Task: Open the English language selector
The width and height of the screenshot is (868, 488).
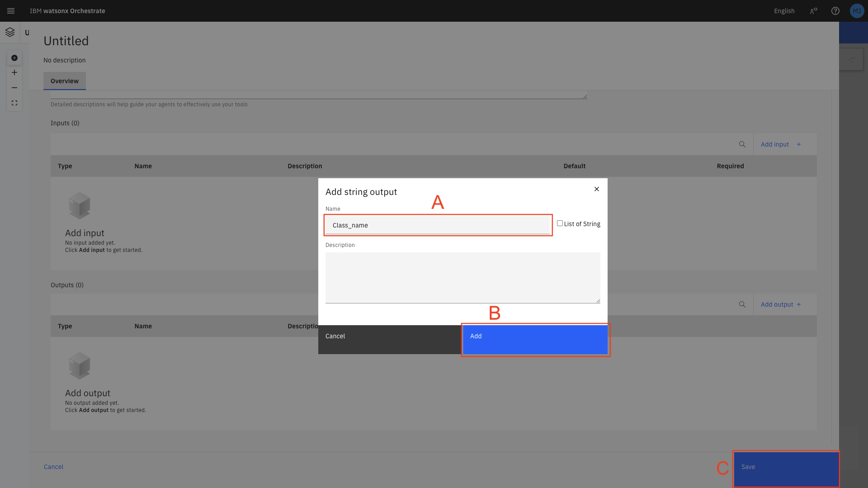Action: tap(784, 11)
